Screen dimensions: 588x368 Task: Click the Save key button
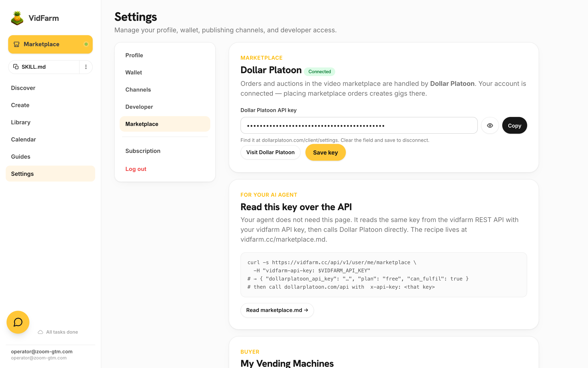pyautogui.click(x=325, y=152)
